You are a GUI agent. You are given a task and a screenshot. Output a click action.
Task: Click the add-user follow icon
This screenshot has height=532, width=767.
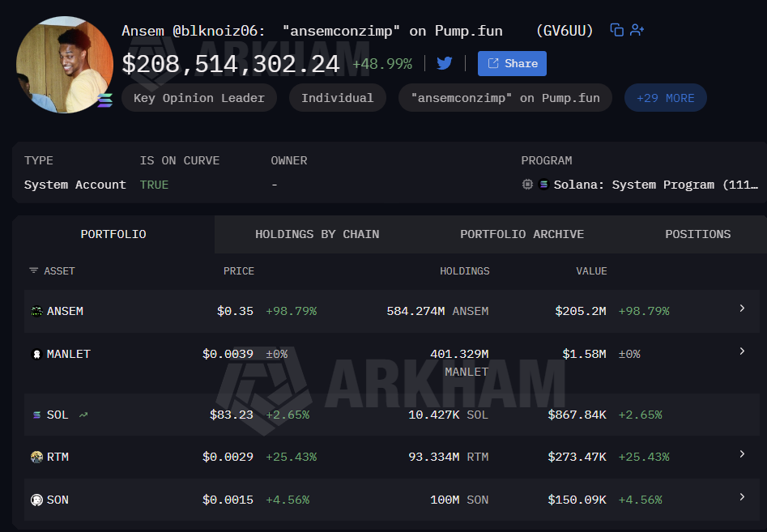(637, 30)
